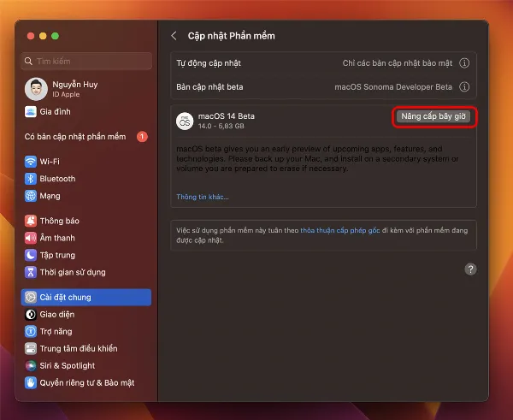Viewport: 513px width, 420px height.
Task: Click the Giao diện appearance icon
Action: 31,314
